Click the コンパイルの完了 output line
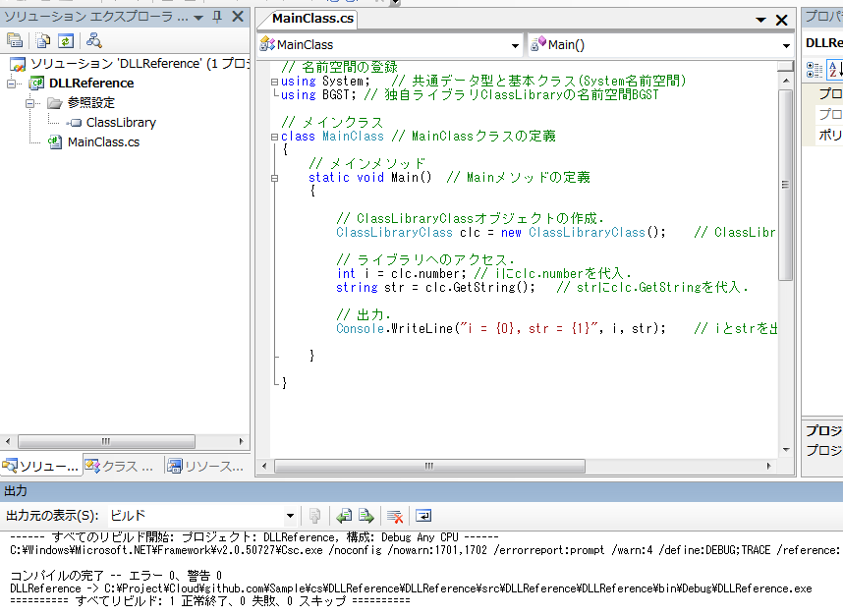Image resolution: width=843 pixels, height=616 pixels. [116, 576]
